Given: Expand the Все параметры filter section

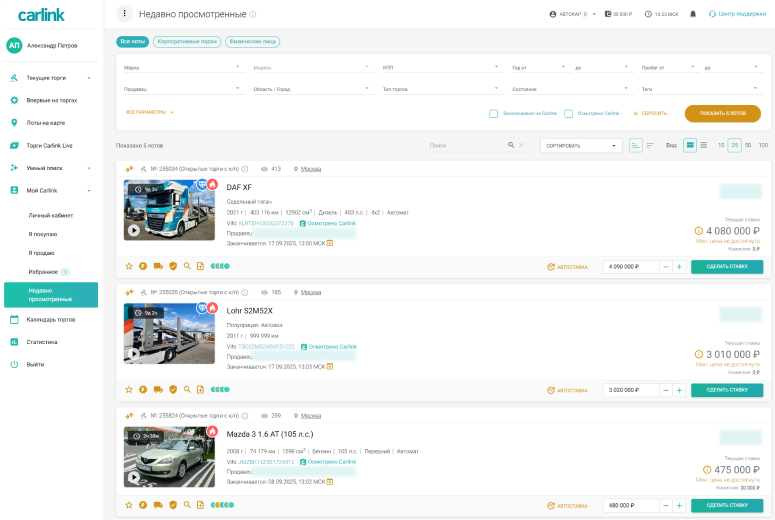Looking at the screenshot, I should (x=150, y=112).
